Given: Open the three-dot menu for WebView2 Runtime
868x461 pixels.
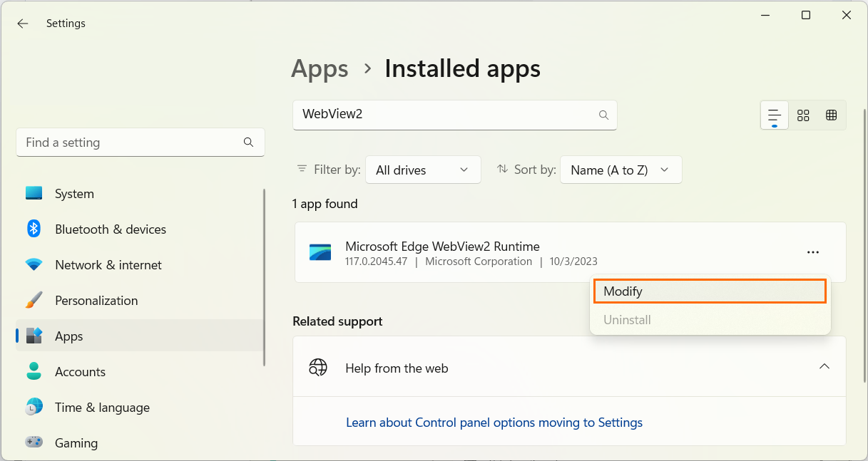Looking at the screenshot, I should (812, 252).
